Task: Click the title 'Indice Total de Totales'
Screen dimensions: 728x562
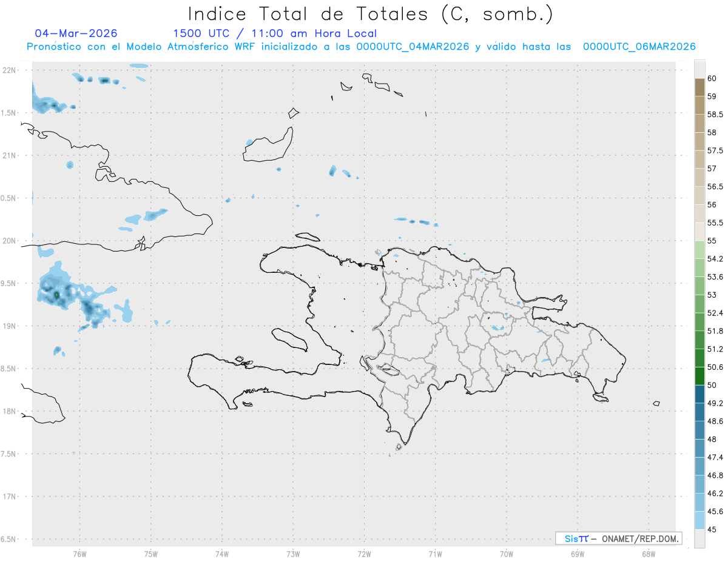Action: (x=309, y=13)
